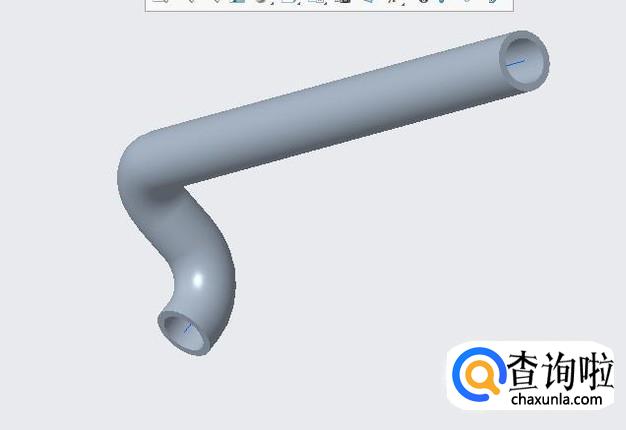The width and height of the screenshot is (626, 430).
Task: Pick the blue axis line in the lower opening
Action: click(x=187, y=328)
